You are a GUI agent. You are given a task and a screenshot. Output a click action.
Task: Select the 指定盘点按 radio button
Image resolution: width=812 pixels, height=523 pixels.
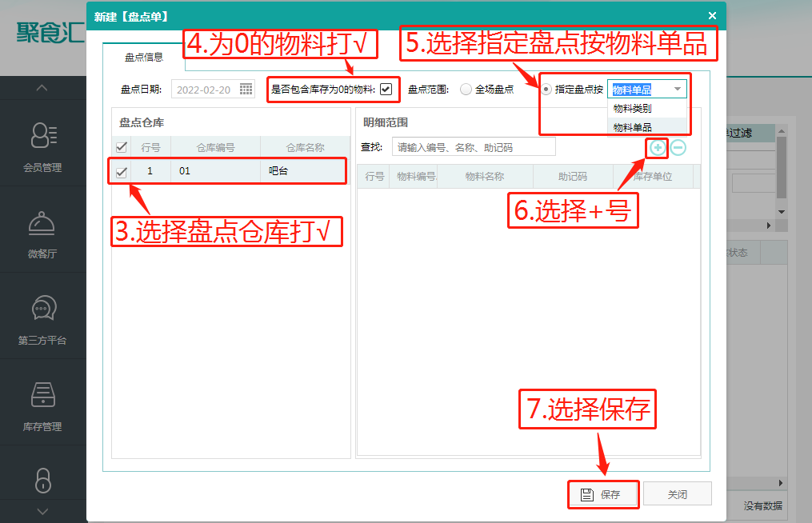click(x=546, y=90)
